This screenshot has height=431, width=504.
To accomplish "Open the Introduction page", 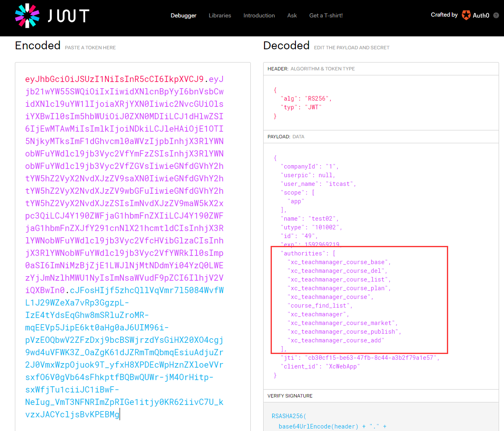I will pos(259,15).
